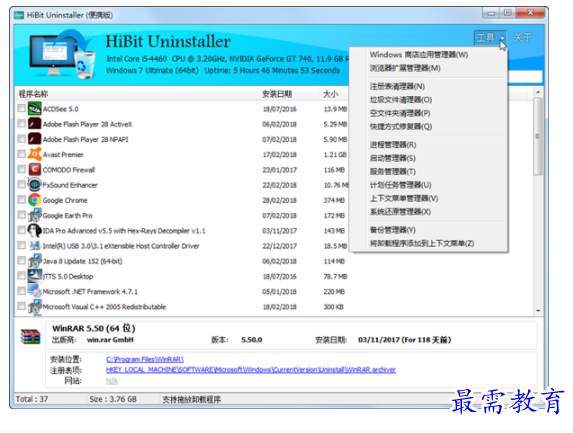Open 进程管理器(R) from the tools menu

click(428, 145)
